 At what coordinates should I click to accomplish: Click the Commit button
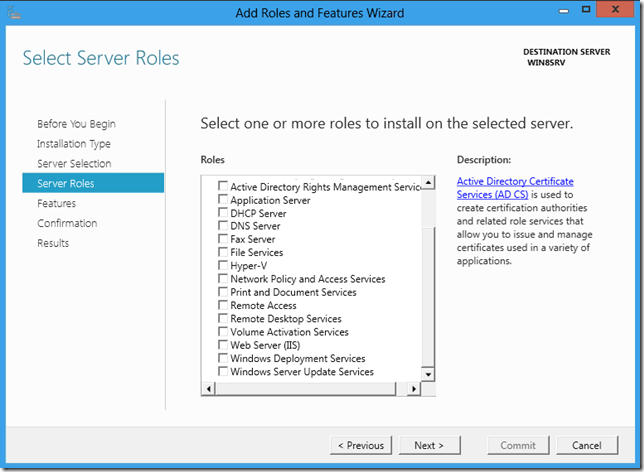518,445
